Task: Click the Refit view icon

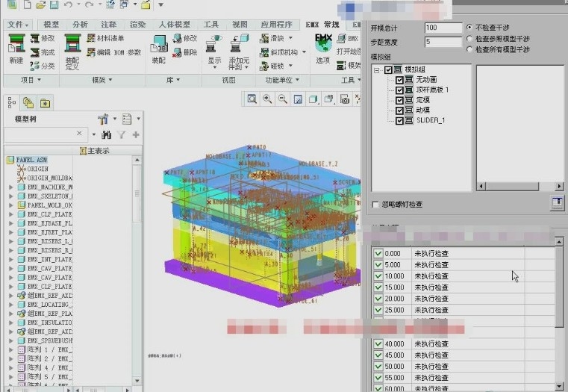Action: 252,99
